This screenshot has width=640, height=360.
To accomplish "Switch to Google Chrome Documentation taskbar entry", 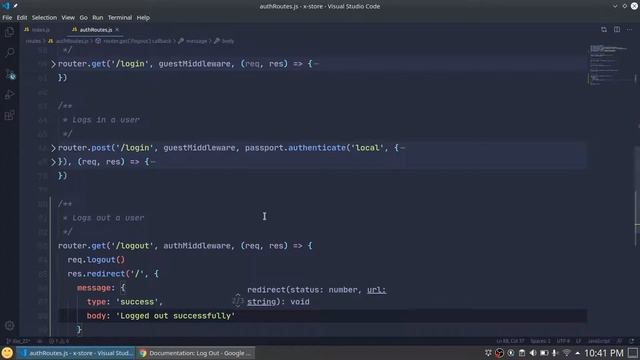I will tap(196, 353).
